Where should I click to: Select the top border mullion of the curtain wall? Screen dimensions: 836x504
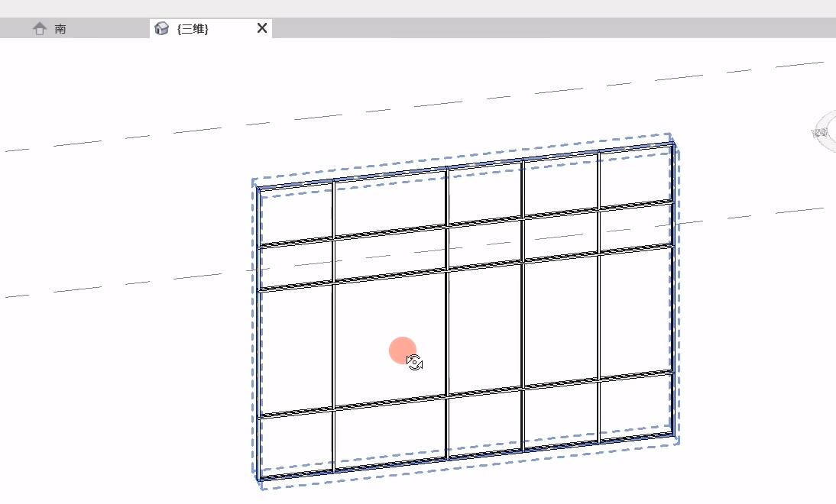[464, 165]
